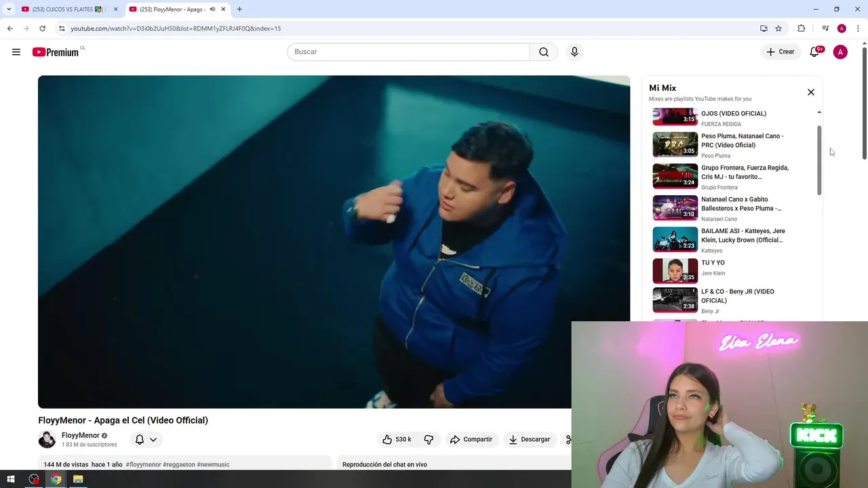Close the FloyyMenor browser tab
The height and width of the screenshot is (488, 868).
pyautogui.click(x=223, y=9)
